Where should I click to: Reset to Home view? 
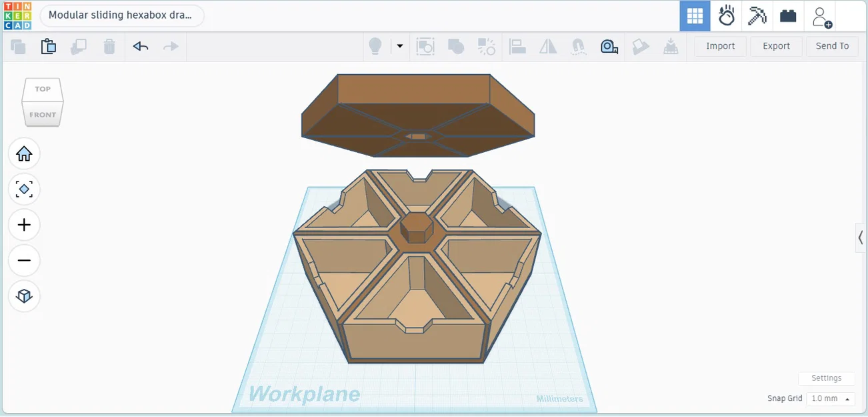pos(24,154)
